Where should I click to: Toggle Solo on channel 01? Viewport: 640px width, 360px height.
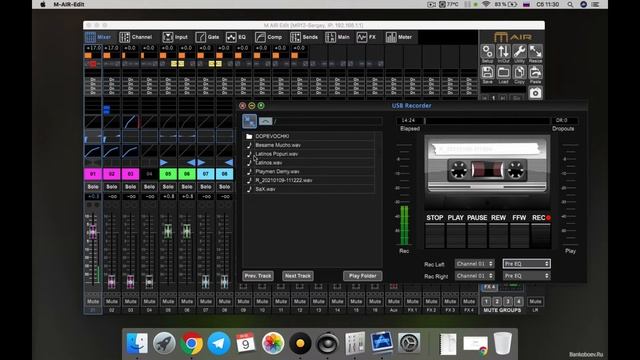(93, 187)
